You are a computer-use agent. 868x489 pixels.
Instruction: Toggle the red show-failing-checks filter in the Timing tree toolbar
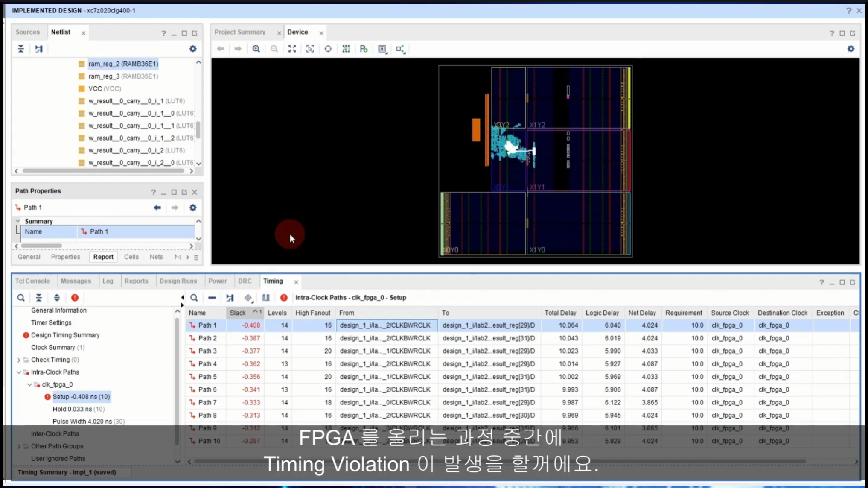[x=75, y=298]
